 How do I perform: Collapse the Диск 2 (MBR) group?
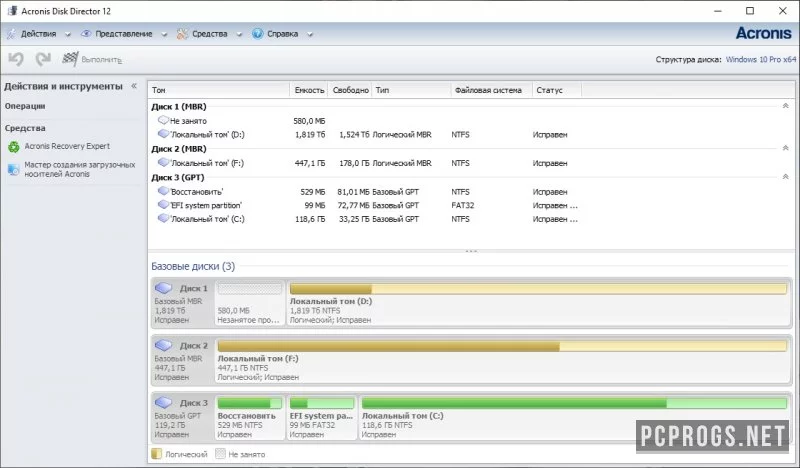[x=785, y=148]
